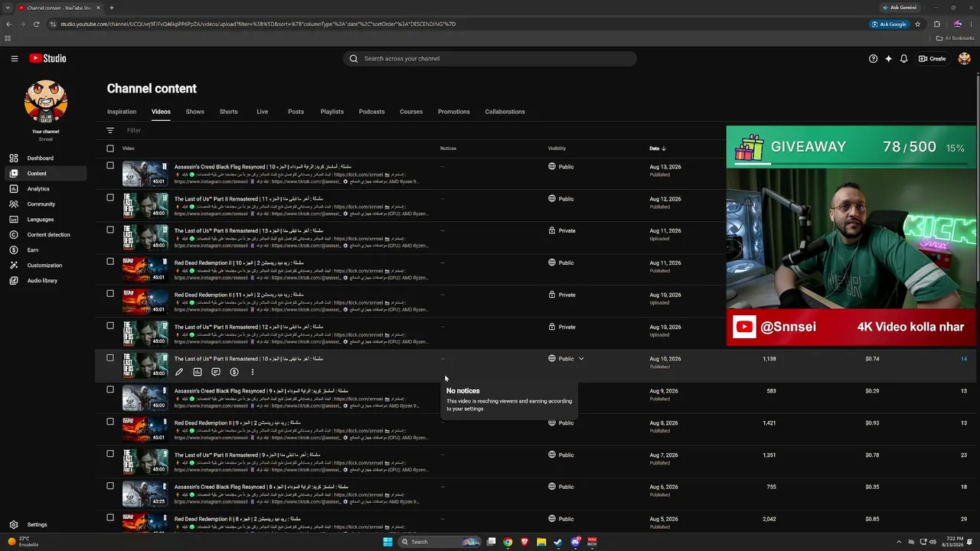Expand visibility dropdown for The Last of Us part 10
This screenshot has height=551, width=980.
pyautogui.click(x=581, y=359)
